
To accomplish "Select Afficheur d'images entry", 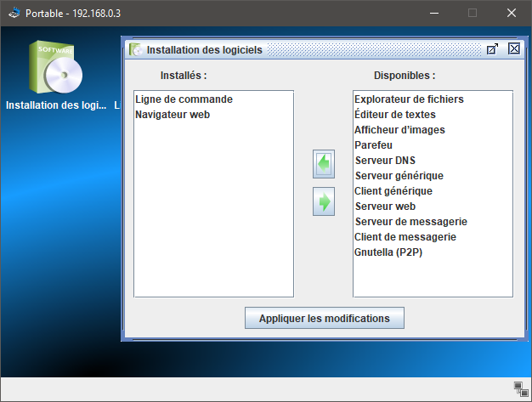I will tap(399, 130).
